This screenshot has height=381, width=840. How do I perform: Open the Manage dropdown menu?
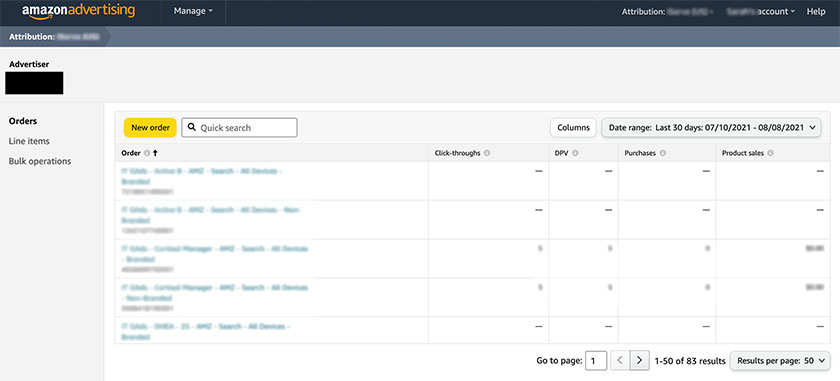193,11
